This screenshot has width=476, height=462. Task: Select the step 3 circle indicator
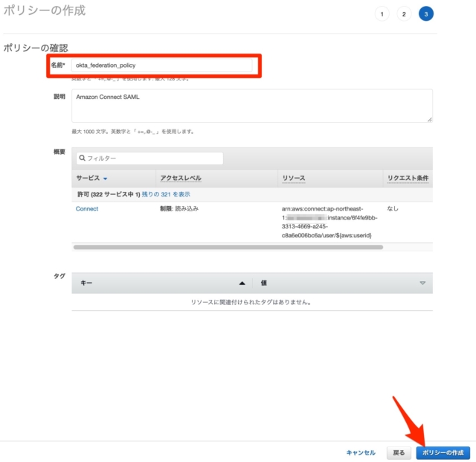tap(425, 14)
